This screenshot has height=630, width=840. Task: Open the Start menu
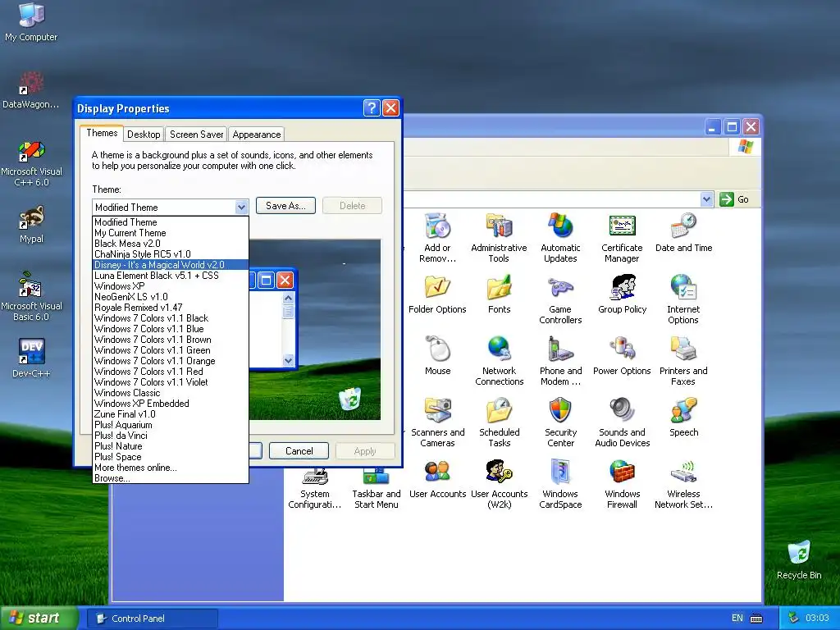pos(39,618)
